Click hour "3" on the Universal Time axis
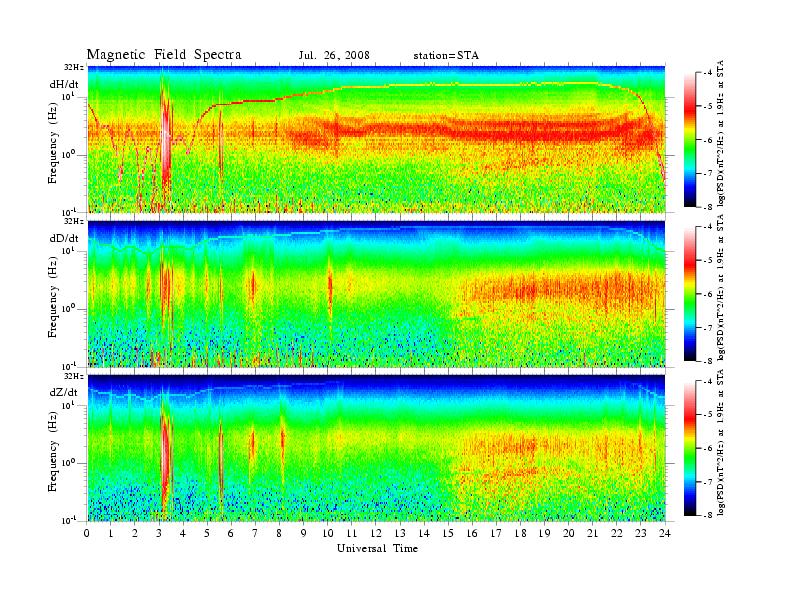Viewport: 792px width, 612px height. 159,533
